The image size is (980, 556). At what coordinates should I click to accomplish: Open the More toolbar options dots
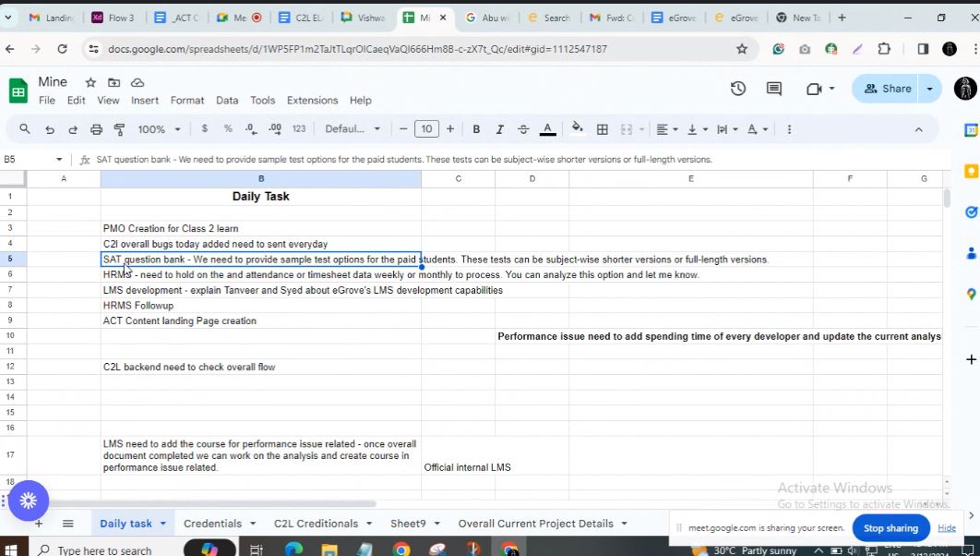[x=789, y=128]
